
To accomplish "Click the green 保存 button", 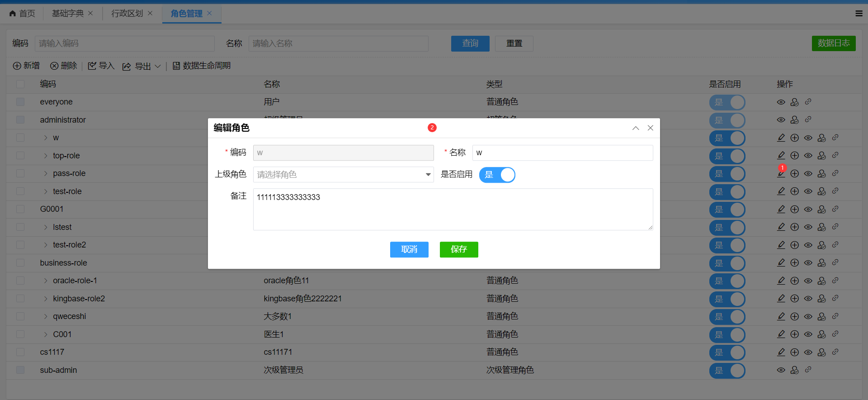I will pyautogui.click(x=458, y=249).
